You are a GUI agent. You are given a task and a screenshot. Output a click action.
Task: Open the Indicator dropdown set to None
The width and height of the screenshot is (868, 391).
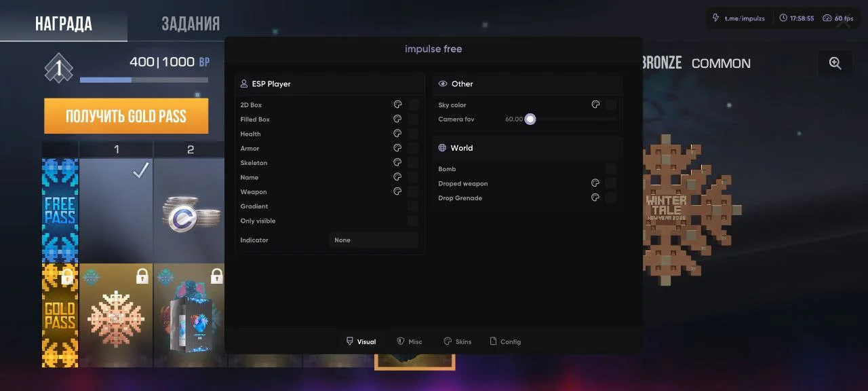[x=374, y=240]
